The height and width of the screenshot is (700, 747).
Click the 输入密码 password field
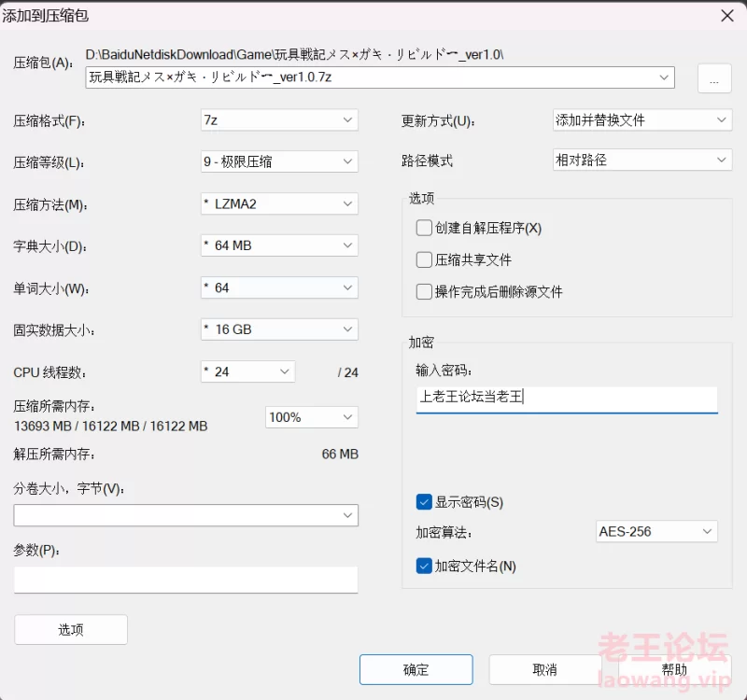[x=567, y=399]
